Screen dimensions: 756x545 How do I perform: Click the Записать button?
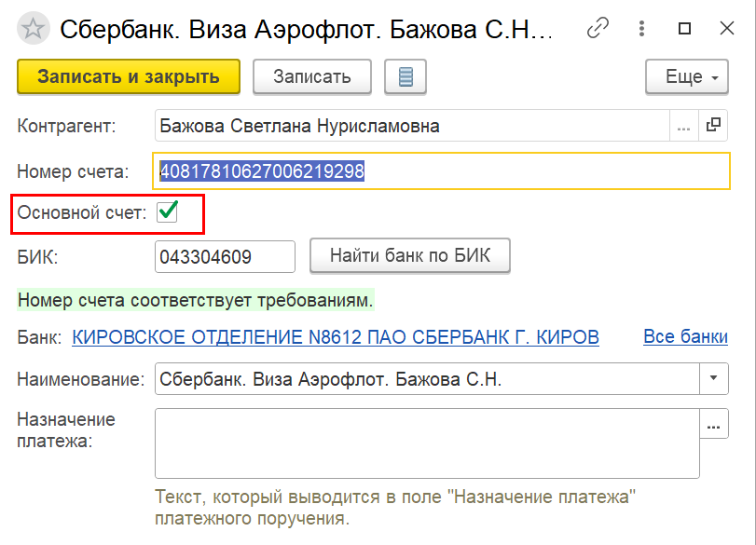coord(311,77)
